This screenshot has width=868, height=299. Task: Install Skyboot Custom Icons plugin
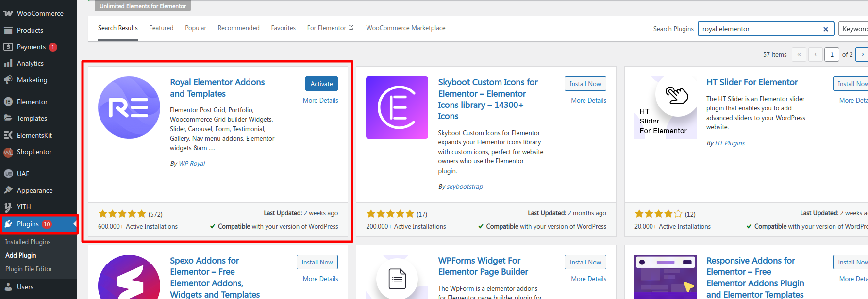pyautogui.click(x=585, y=84)
